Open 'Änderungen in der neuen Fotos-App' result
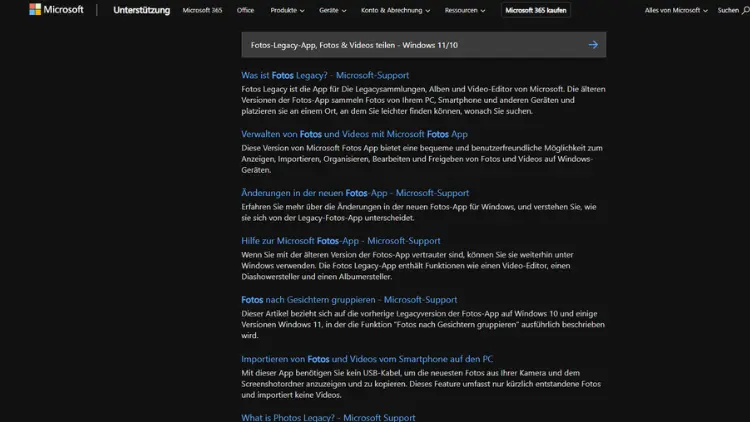Image resolution: width=750 pixels, height=422 pixels. click(x=355, y=193)
